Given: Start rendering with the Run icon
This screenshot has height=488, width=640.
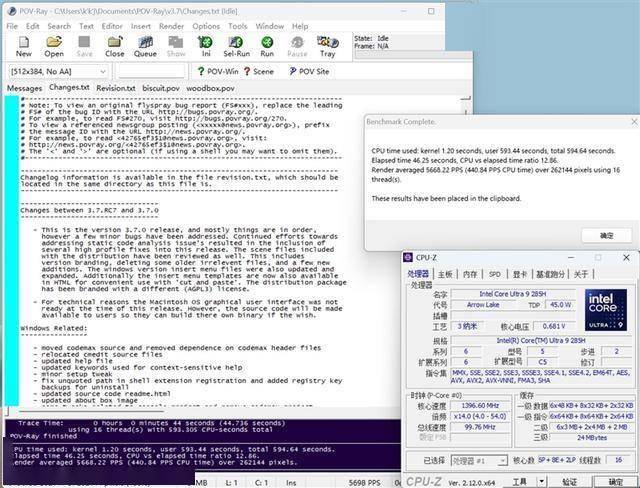Looking at the screenshot, I should (x=267, y=47).
